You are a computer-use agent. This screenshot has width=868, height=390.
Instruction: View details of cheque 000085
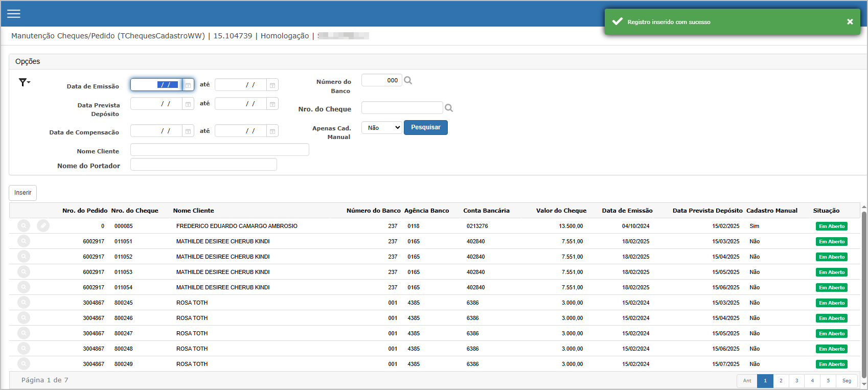pyautogui.click(x=24, y=225)
